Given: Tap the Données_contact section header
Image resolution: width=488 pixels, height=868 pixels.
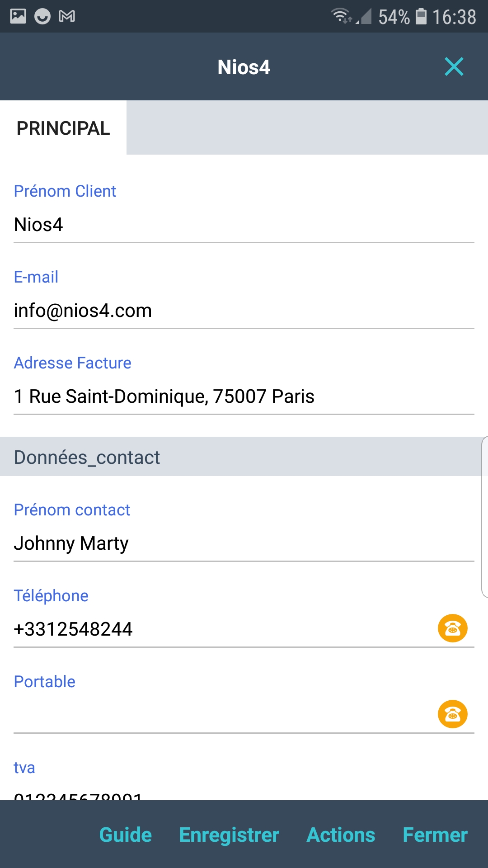Looking at the screenshot, I should pos(239,457).
